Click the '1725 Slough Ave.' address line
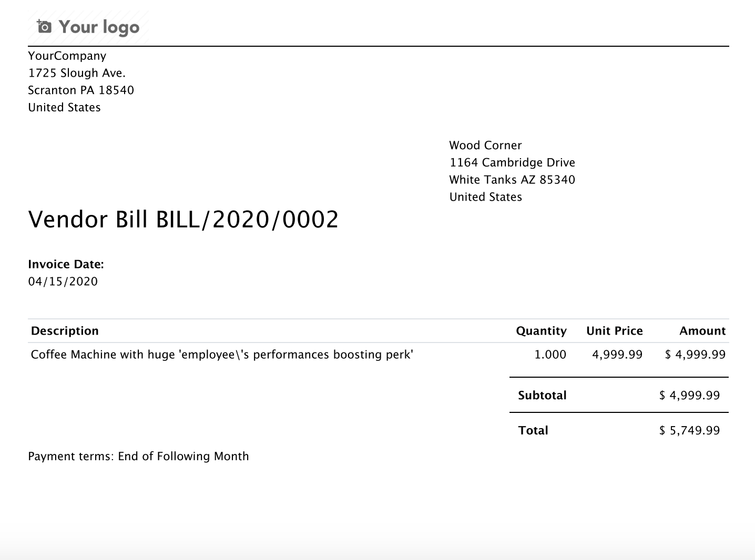This screenshot has height=560, width=755. point(77,73)
